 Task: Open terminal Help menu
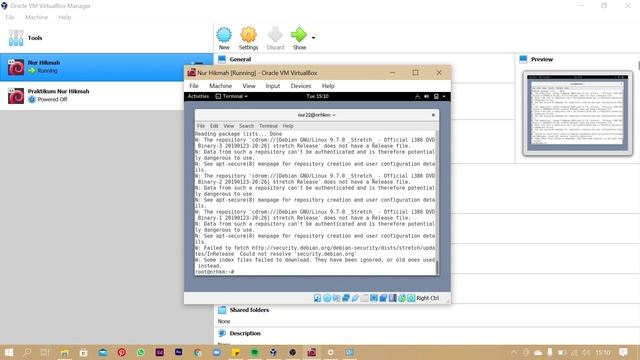pyautogui.click(x=288, y=126)
